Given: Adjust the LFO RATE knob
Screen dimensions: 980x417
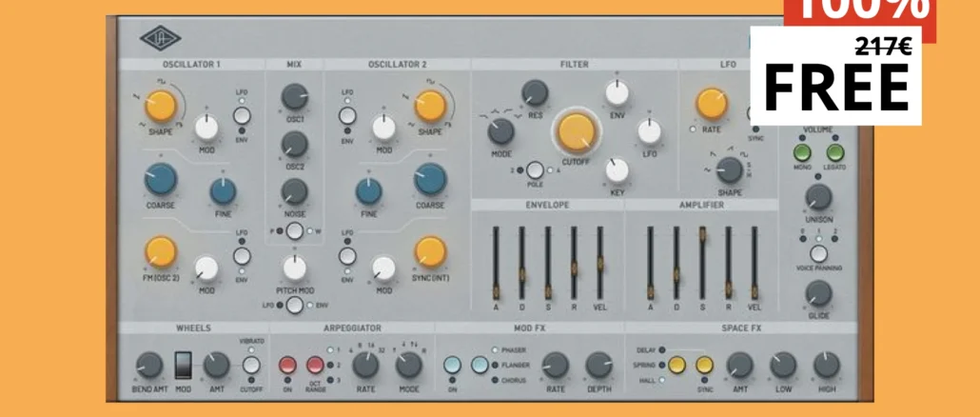Looking at the screenshot, I should coord(712,104).
